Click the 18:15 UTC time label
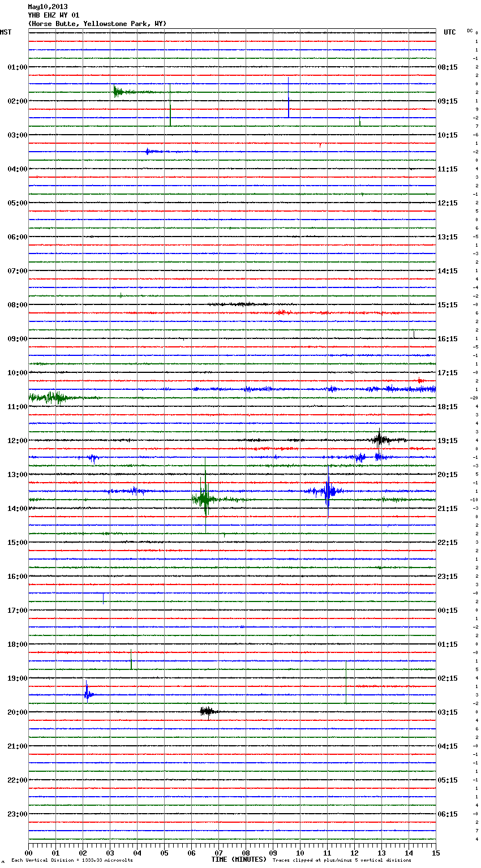This screenshot has height=868, width=481. pos(448,407)
